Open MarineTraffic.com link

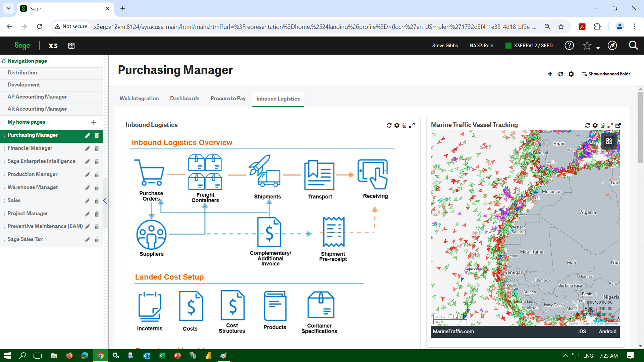pos(453,331)
